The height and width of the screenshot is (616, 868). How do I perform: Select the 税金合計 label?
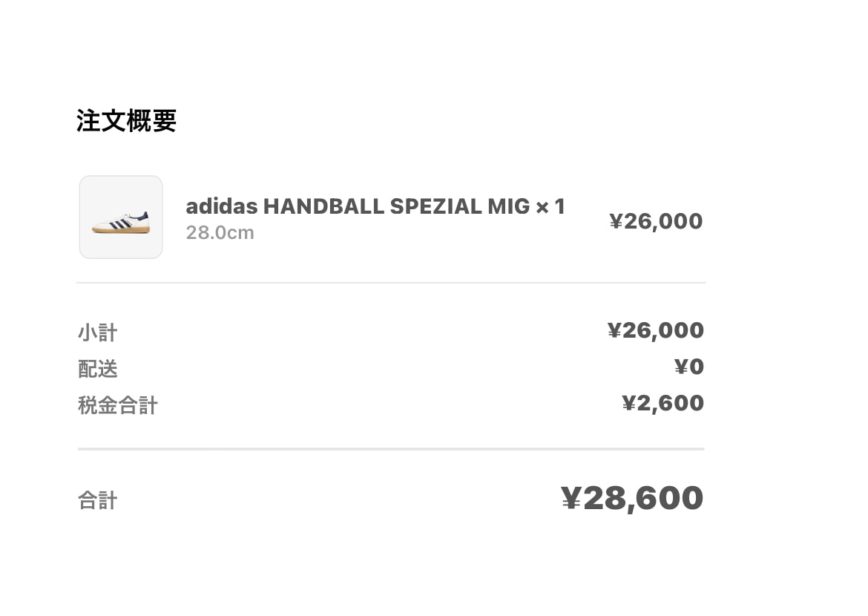(x=117, y=405)
